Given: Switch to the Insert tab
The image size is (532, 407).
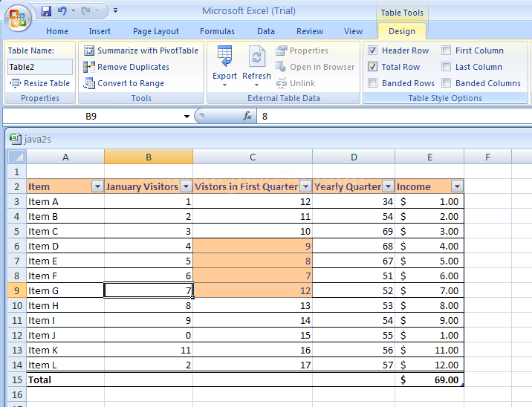Looking at the screenshot, I should pyautogui.click(x=100, y=31).
